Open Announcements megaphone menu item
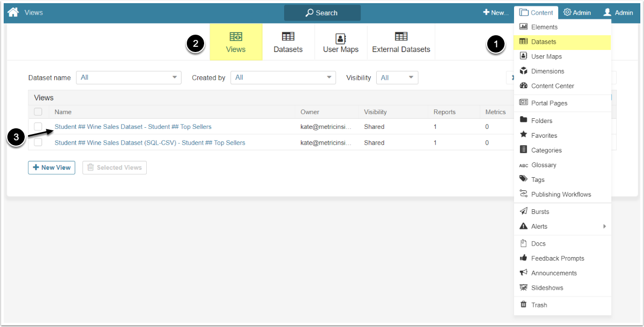The height and width of the screenshot is (327, 644). point(554,273)
